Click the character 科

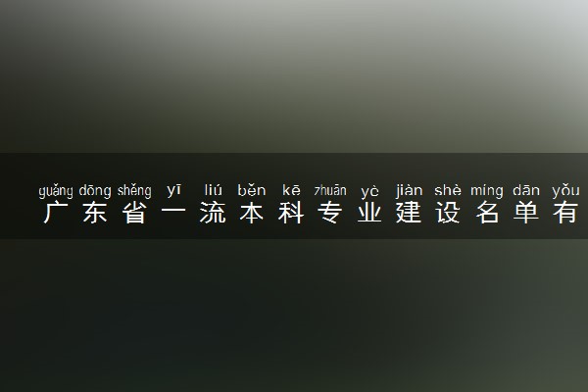click(291, 213)
